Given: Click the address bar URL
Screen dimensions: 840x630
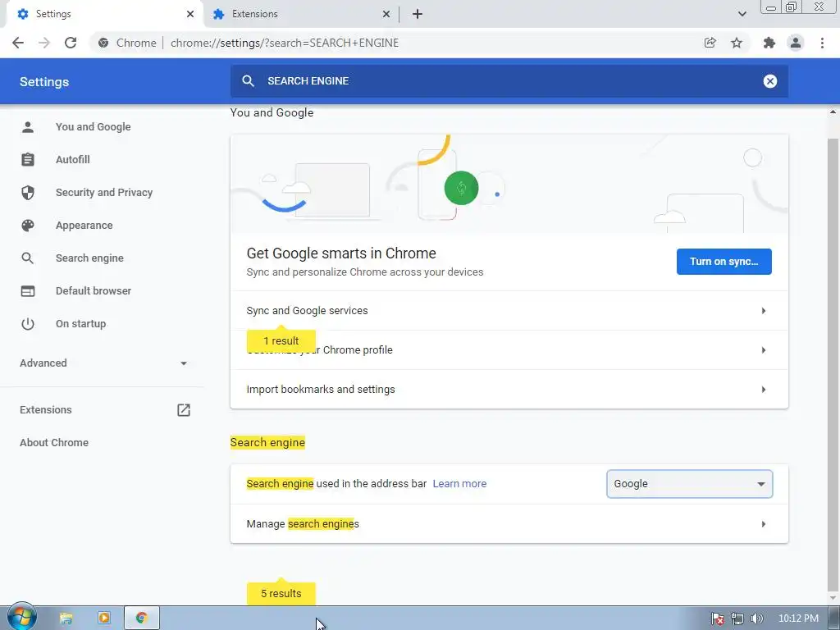Looking at the screenshot, I should click(285, 43).
